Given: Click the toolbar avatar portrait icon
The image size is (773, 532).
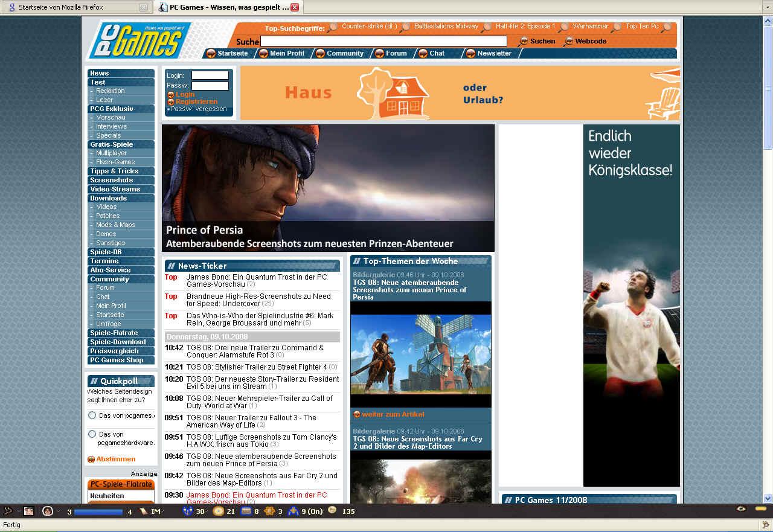Looking at the screenshot, I should (x=28, y=511).
